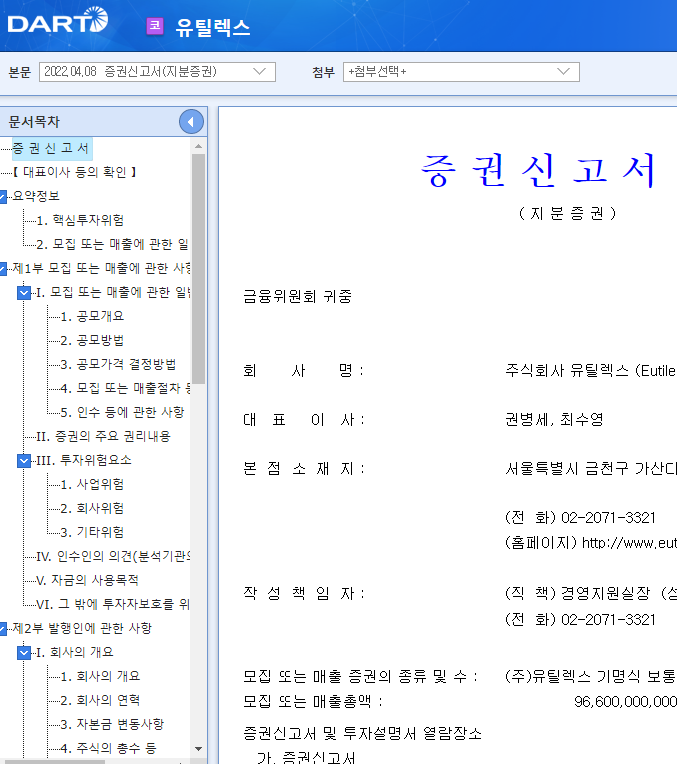
Task: Click the tree scrollbar up arrow
Action: coord(198,146)
